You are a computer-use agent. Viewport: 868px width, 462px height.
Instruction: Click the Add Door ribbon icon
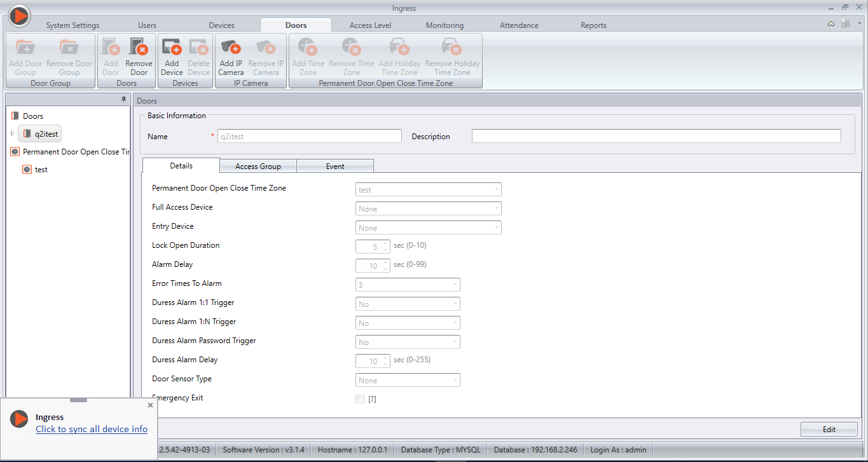pyautogui.click(x=111, y=48)
